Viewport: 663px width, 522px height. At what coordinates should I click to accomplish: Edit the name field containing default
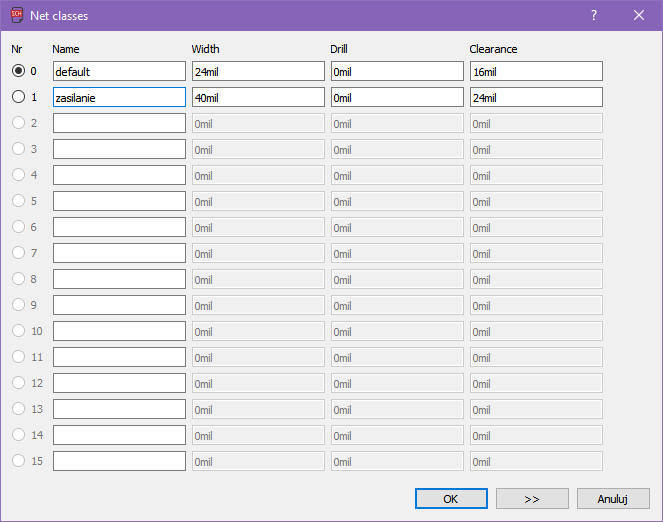click(x=119, y=71)
